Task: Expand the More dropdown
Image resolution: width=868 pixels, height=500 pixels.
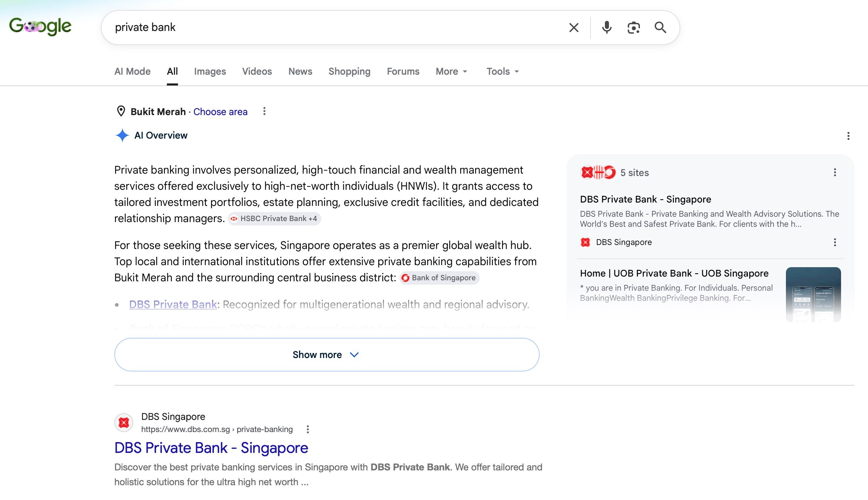Action: (x=451, y=71)
